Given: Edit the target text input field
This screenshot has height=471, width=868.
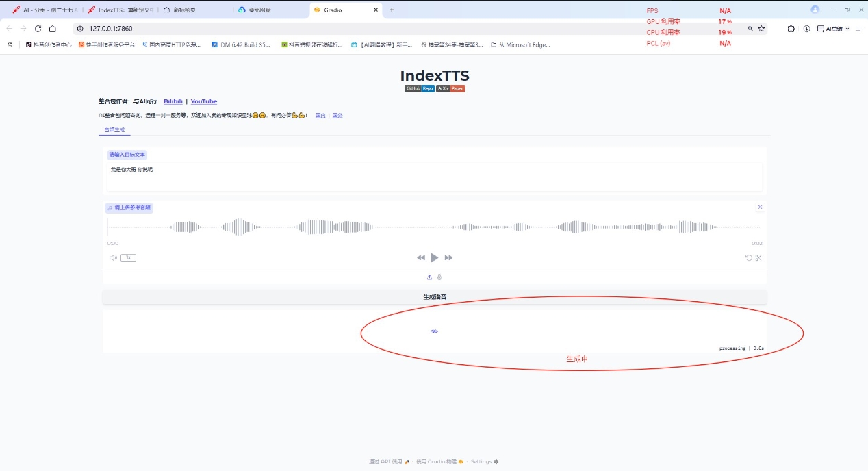Looking at the screenshot, I should coord(435,177).
